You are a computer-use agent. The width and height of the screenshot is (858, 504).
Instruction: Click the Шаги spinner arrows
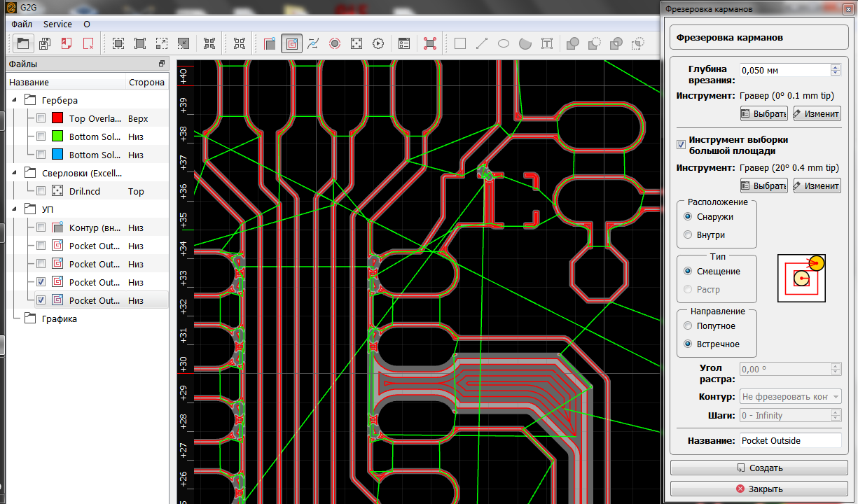click(835, 415)
